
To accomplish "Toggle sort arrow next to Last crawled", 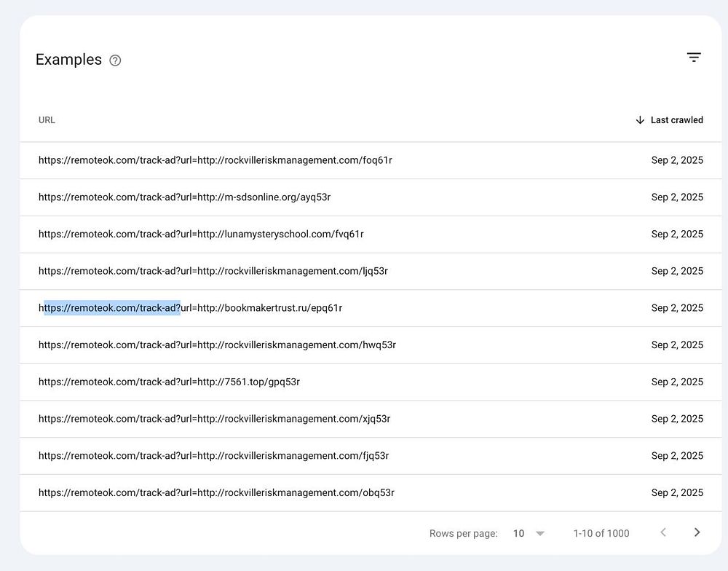I will pos(640,120).
